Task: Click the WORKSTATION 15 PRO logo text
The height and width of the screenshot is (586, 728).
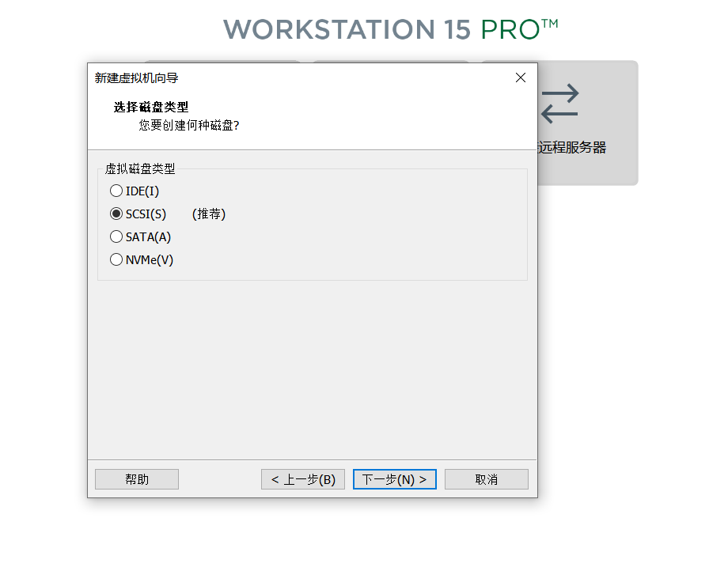Action: click(x=390, y=30)
